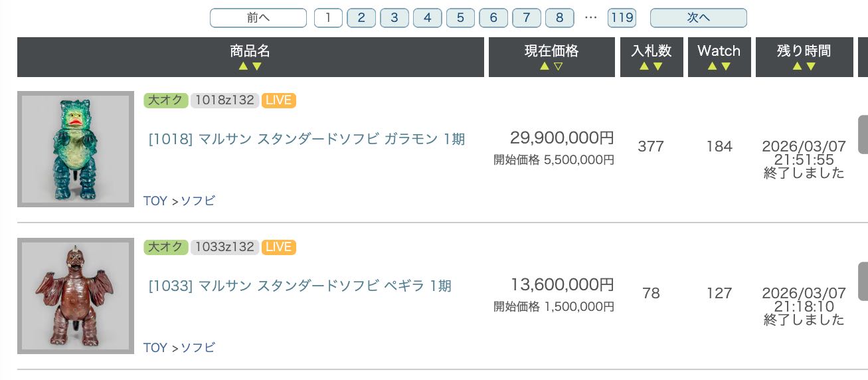The height and width of the screenshot is (380, 868).
Task: Click the 前へ previous page button
Action: tap(258, 18)
